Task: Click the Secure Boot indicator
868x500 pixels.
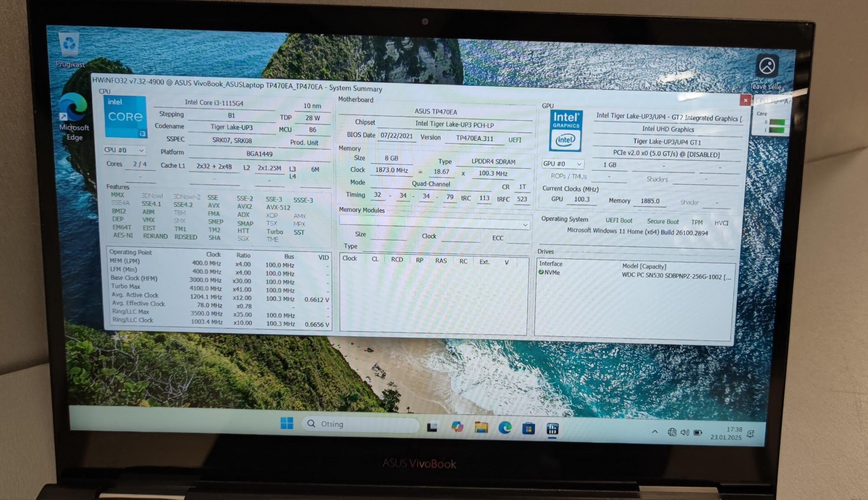Action: click(663, 221)
